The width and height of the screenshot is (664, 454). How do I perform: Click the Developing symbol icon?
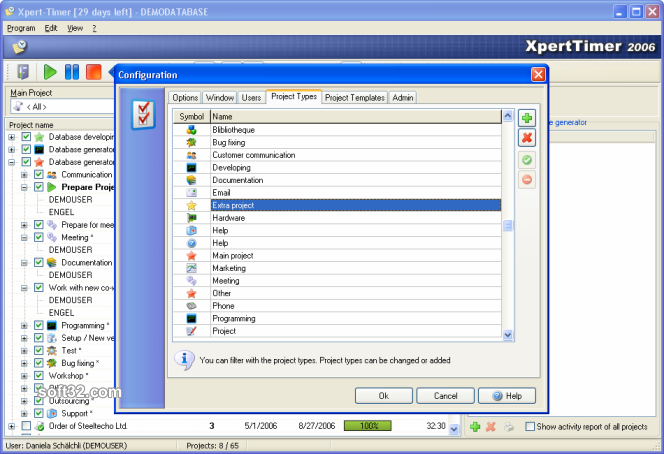pos(191,168)
